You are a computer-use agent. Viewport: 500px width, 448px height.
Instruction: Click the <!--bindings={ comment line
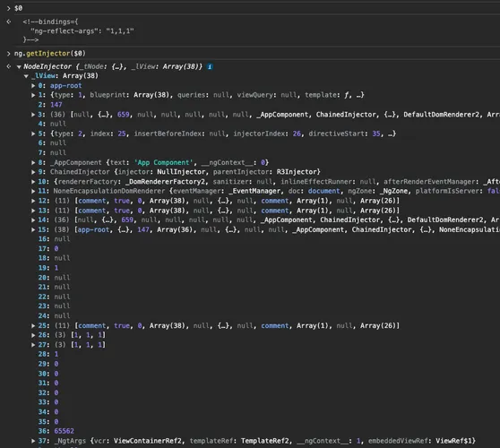pos(50,22)
